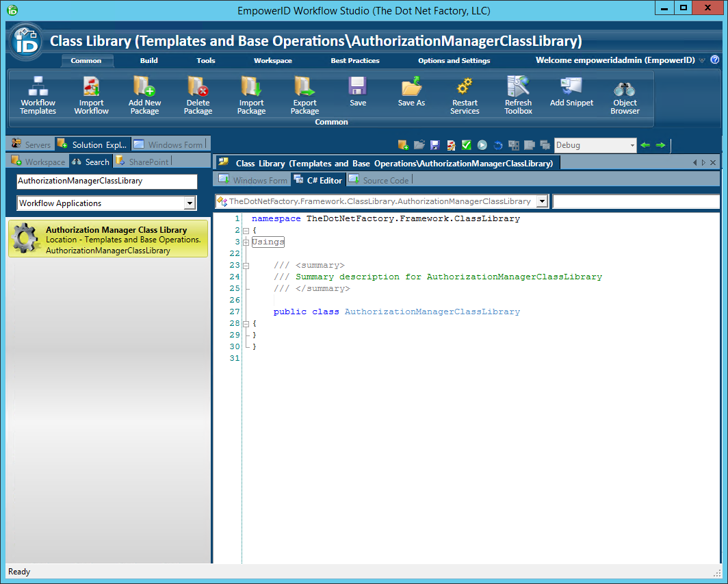
Task: Select the Add New Package icon
Action: (x=144, y=94)
